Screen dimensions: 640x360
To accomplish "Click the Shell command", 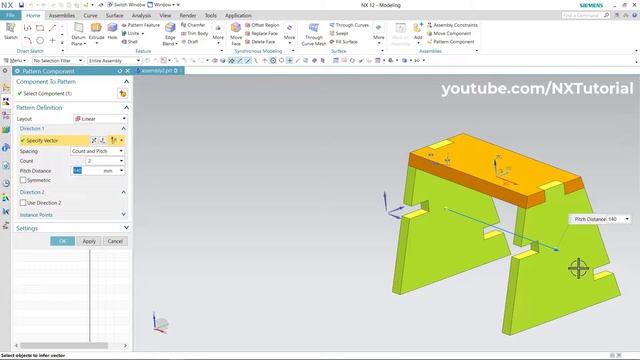I will [x=129, y=42].
